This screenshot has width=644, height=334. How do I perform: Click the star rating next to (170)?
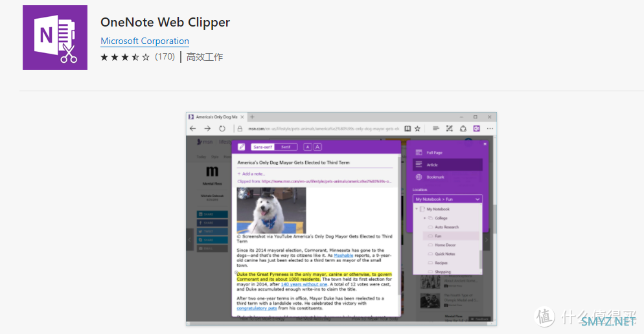[125, 57]
